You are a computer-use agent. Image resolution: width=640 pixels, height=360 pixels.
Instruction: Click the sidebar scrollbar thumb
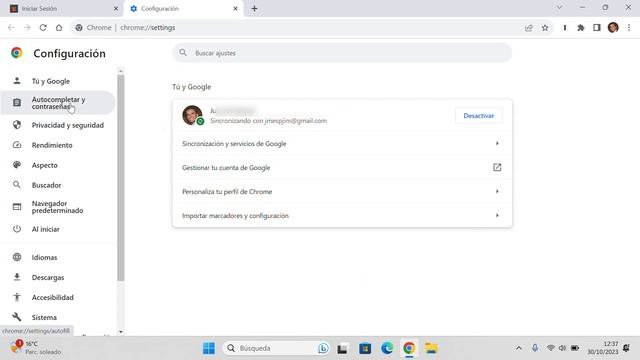tap(121, 178)
